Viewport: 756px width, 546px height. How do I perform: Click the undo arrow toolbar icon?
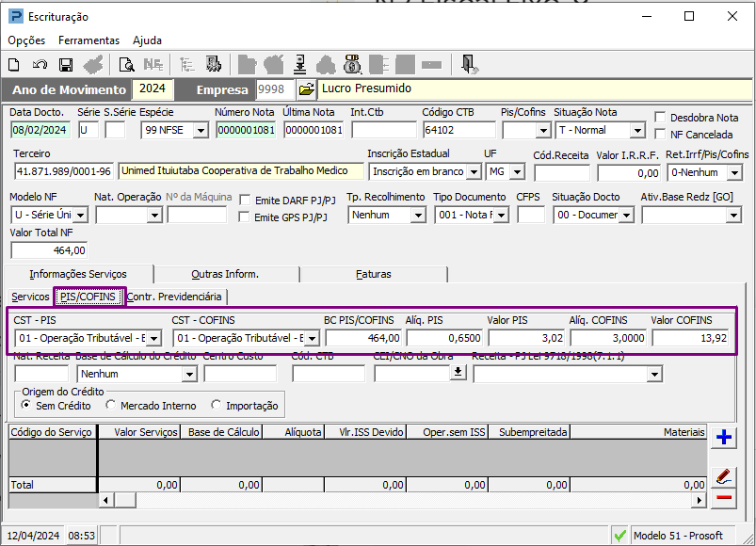pos(40,65)
